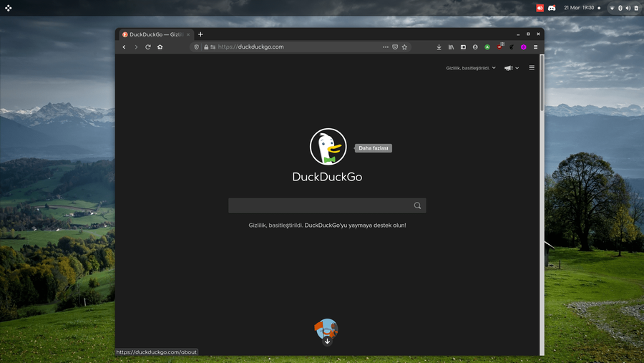Screen dimensions: 644x363
Task: Open the clock showing 21 Mar 19:30
Action: [579, 8]
